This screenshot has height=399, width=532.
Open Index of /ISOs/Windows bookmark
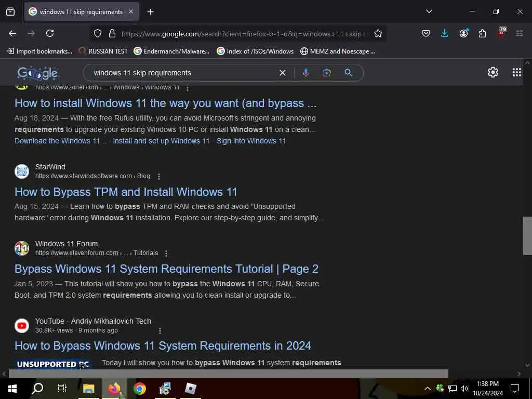coord(255,51)
